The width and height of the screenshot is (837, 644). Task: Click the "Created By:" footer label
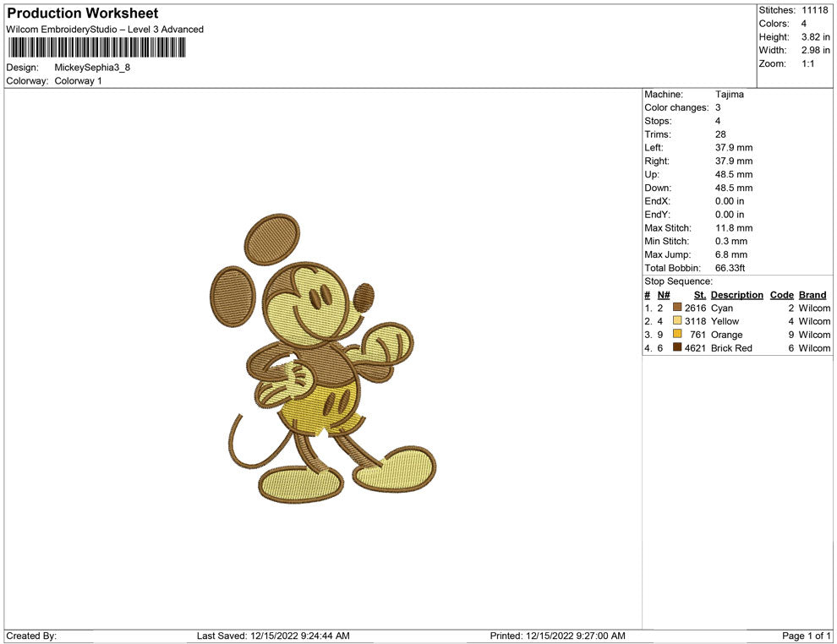31,636
